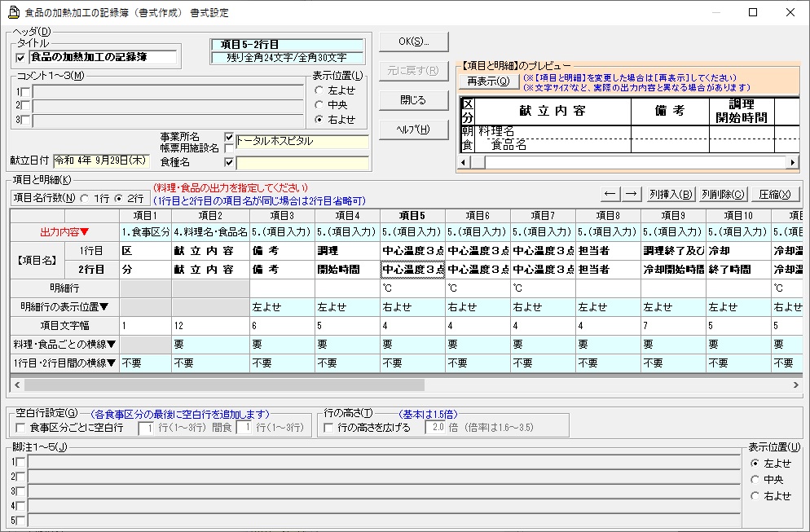Image resolution: width=810 pixels, height=532 pixels.
Task: Enable 行の高さを広げる checkbox
Action: pos(328,428)
